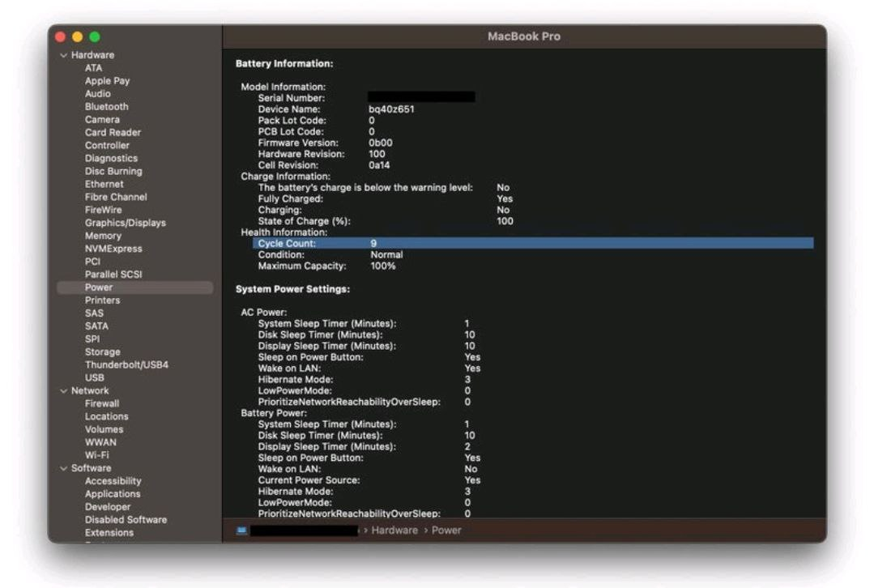Click Hardware in the bottom path bar
874x588 pixels.
click(394, 530)
